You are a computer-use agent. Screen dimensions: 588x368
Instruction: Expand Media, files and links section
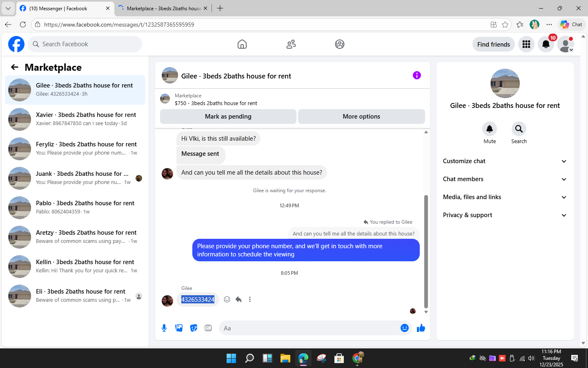505,197
